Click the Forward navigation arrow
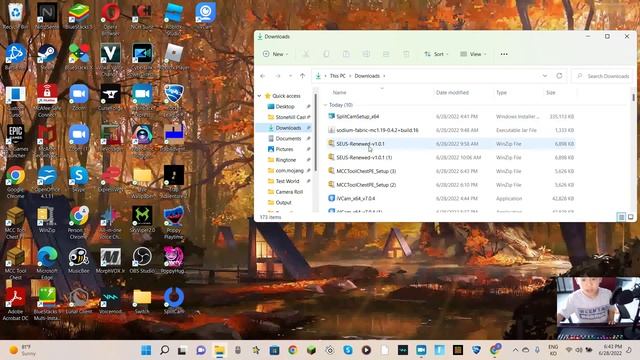The height and width of the screenshot is (360, 640). click(x=278, y=76)
